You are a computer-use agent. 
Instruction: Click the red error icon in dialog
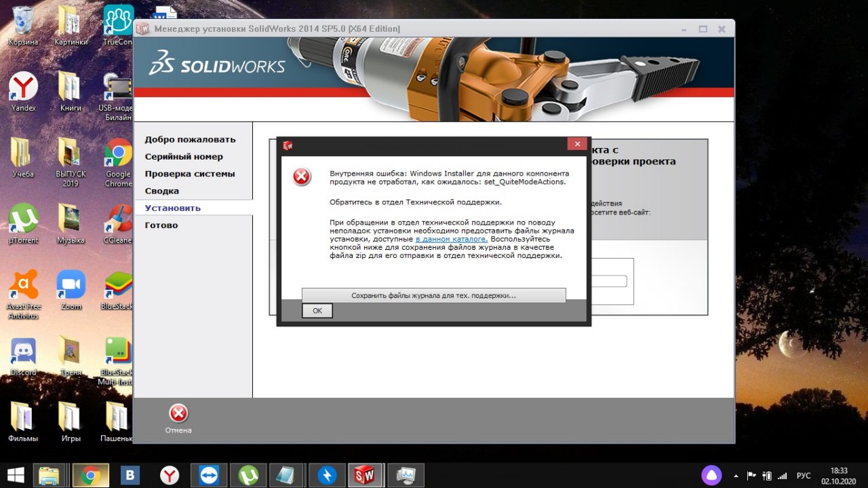(302, 177)
